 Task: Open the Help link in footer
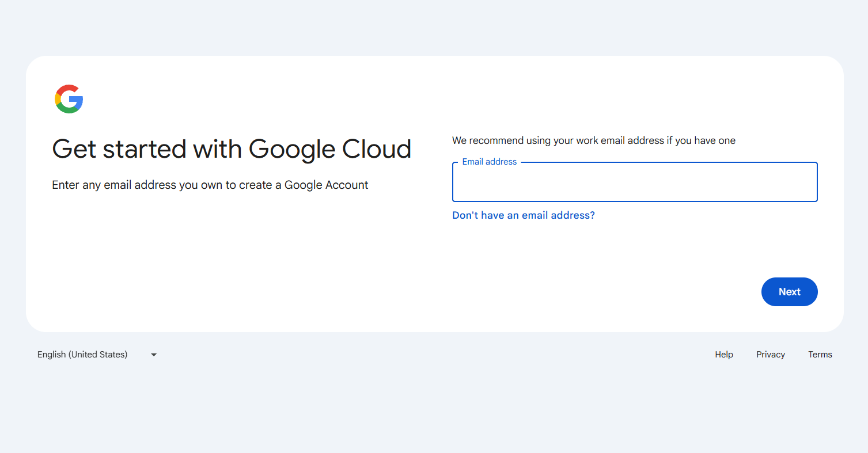tap(723, 355)
